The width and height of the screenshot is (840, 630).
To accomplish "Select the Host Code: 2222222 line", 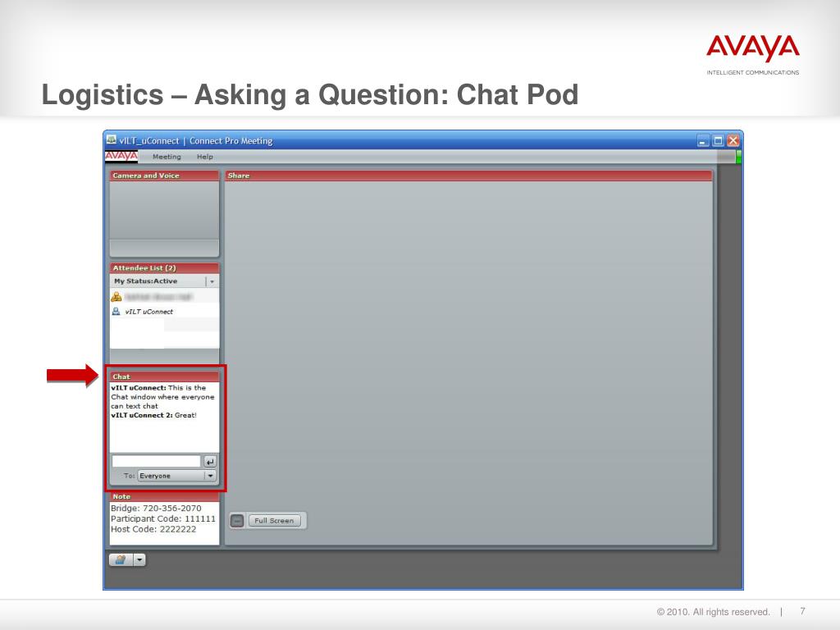I will point(153,529).
